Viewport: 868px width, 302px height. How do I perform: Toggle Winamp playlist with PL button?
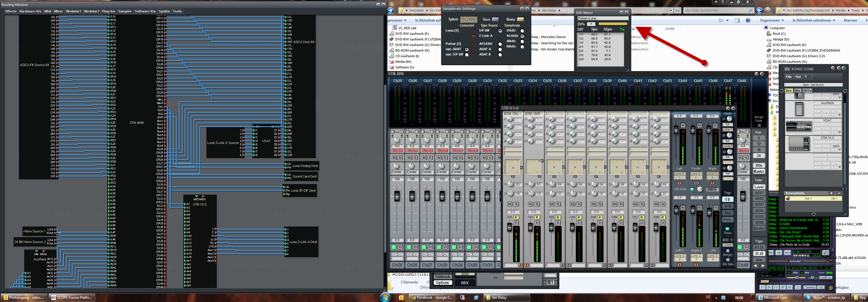click(829, 278)
